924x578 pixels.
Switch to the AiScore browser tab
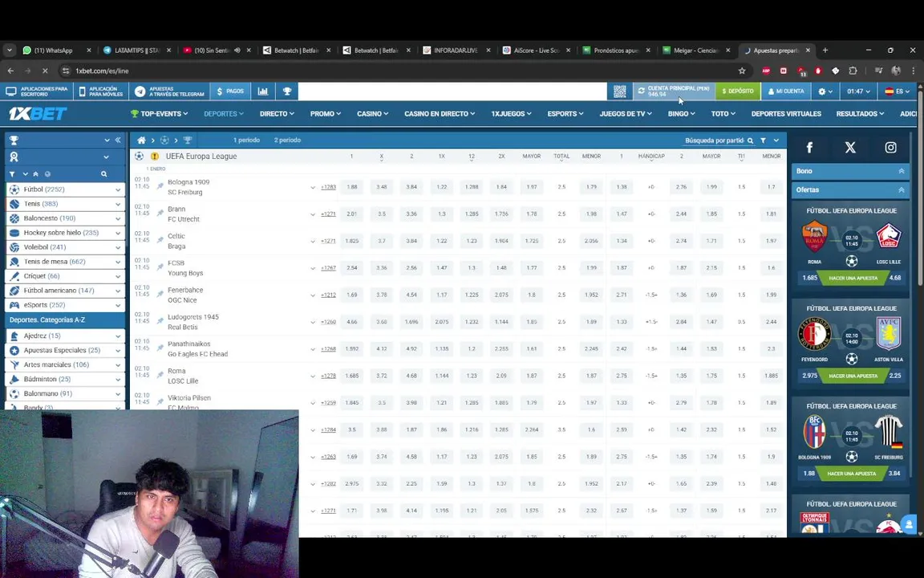(536, 51)
